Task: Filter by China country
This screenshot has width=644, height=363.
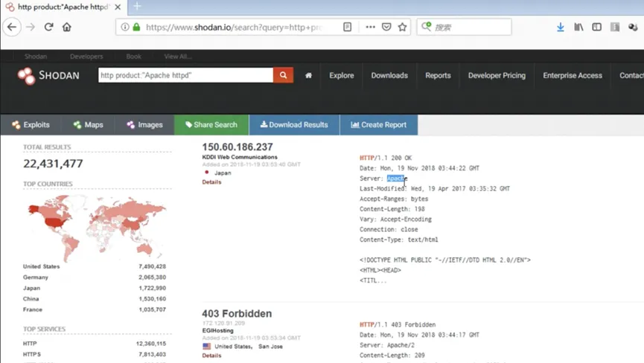Action: pos(31,298)
